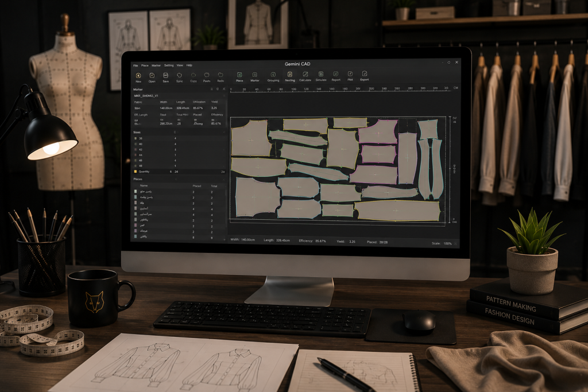
Task: Click the middle icon in Marker panel header
Action: tap(218, 89)
